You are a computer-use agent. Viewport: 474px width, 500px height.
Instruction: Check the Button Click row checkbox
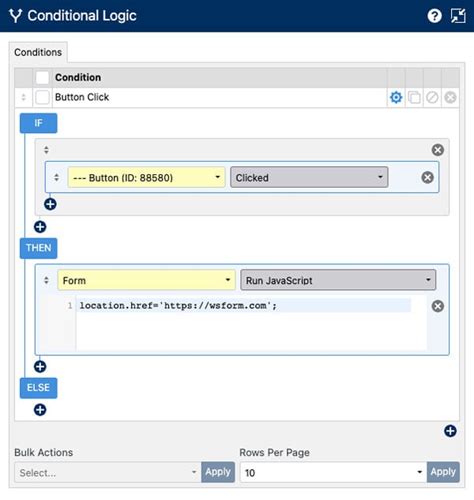point(42,97)
